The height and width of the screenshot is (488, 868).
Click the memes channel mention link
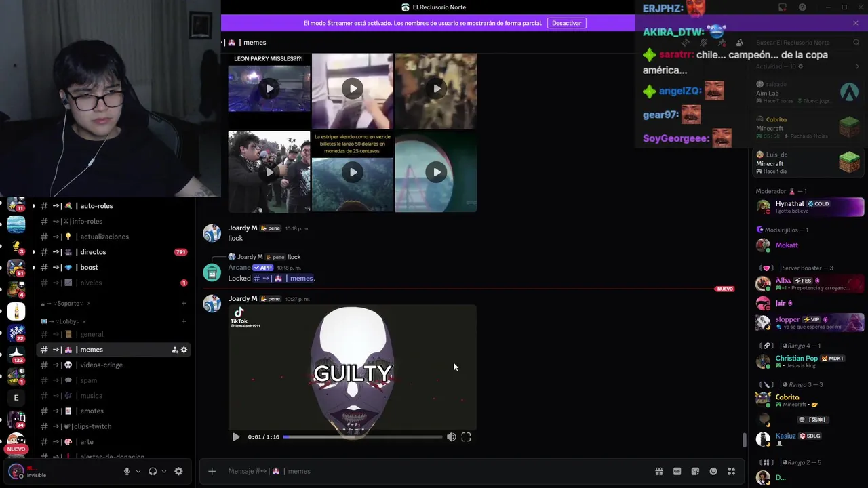pos(283,279)
